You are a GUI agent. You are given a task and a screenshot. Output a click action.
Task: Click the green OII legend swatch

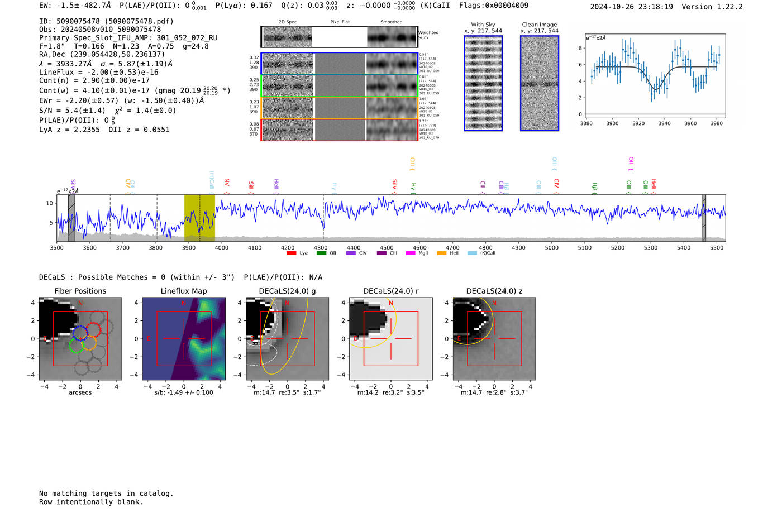[x=321, y=253]
